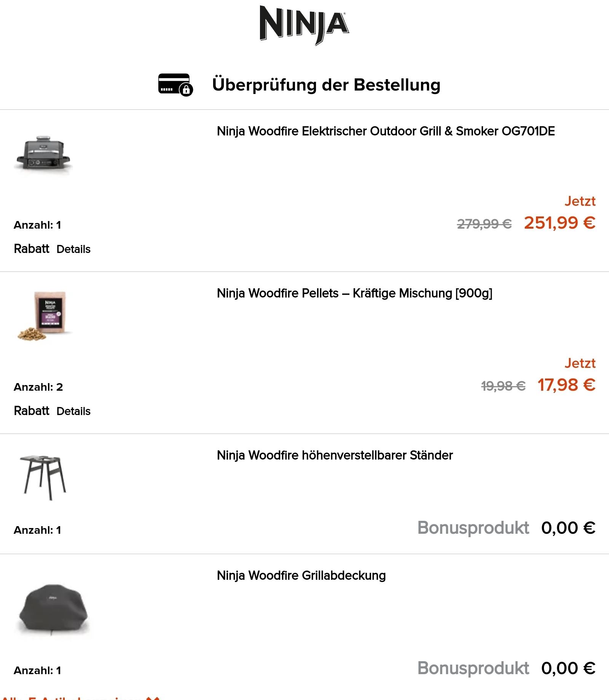
Task: Click the 251,99 € grill sale price
Action: coord(559,223)
